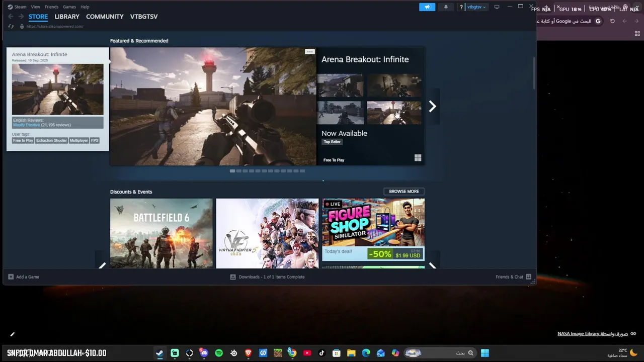Screen dimensions: 644x362
Task: Open the View menu
Action: tap(35, 7)
